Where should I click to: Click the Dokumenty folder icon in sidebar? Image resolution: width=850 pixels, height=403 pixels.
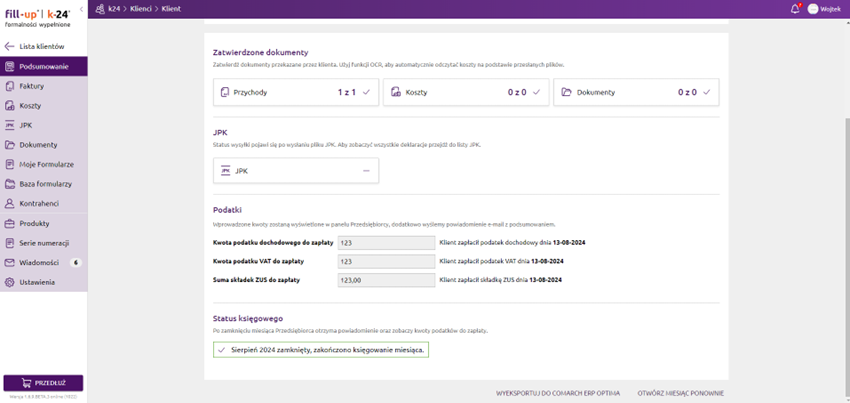click(x=9, y=145)
